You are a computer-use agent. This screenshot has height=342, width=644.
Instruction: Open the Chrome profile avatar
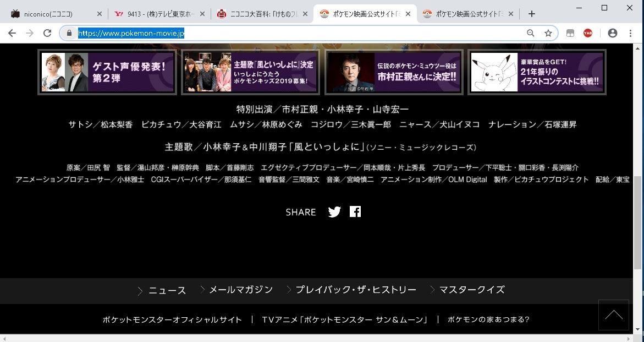[612, 33]
